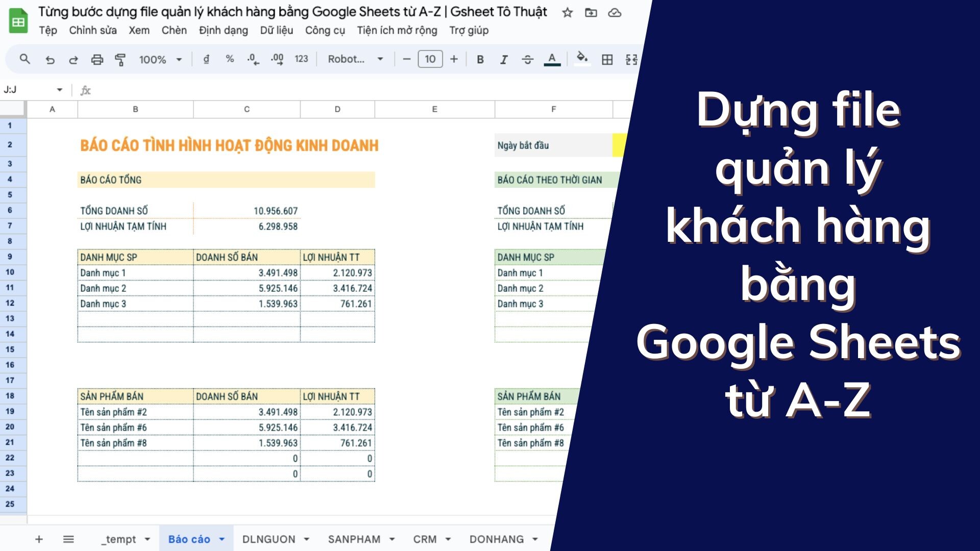Decrease decimal places using toolbar icon

pos(252,59)
